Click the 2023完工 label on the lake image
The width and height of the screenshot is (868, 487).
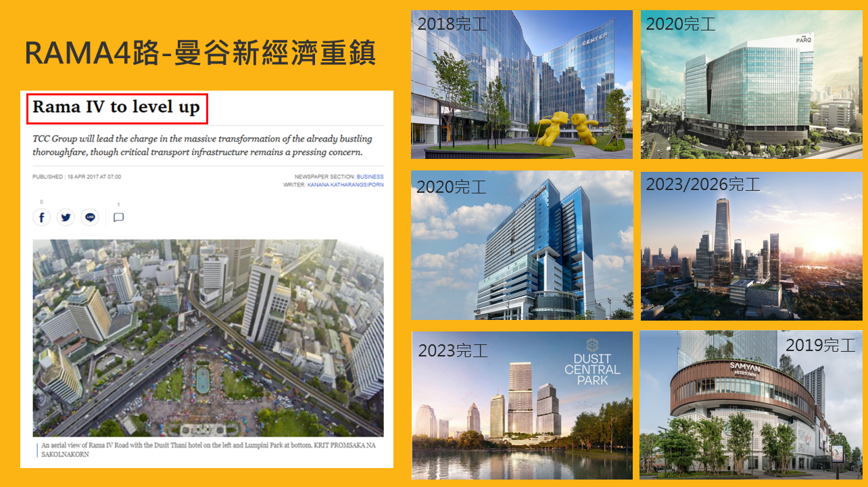point(452,350)
